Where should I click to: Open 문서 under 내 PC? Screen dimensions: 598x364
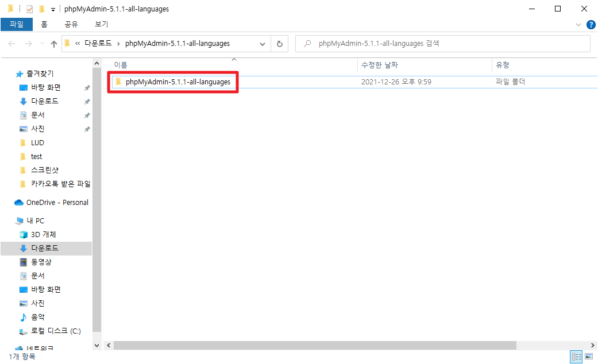(x=38, y=276)
